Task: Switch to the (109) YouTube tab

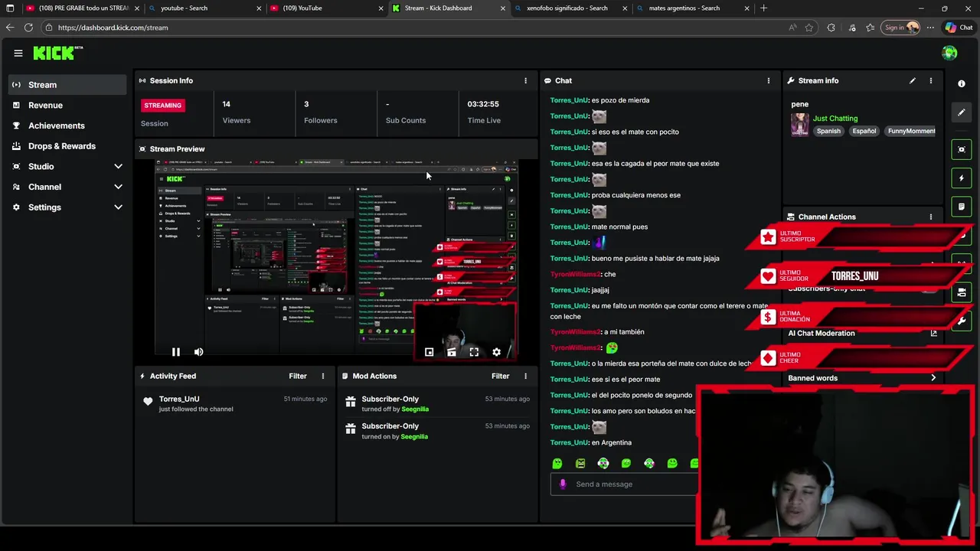Action: 325,8
